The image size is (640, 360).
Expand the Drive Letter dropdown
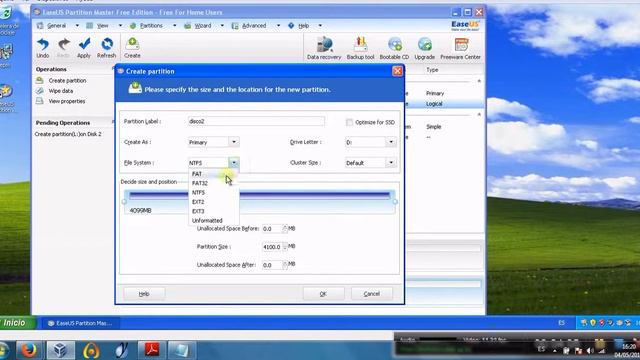point(391,142)
